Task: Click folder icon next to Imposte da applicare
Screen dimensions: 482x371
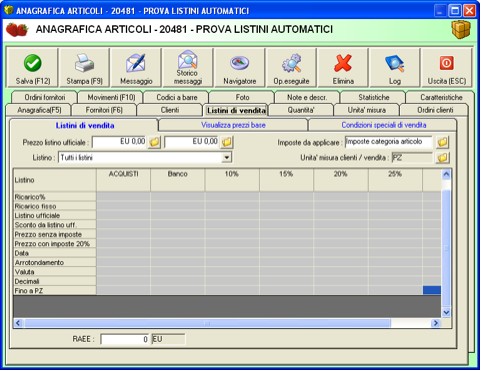Action: 442,142
